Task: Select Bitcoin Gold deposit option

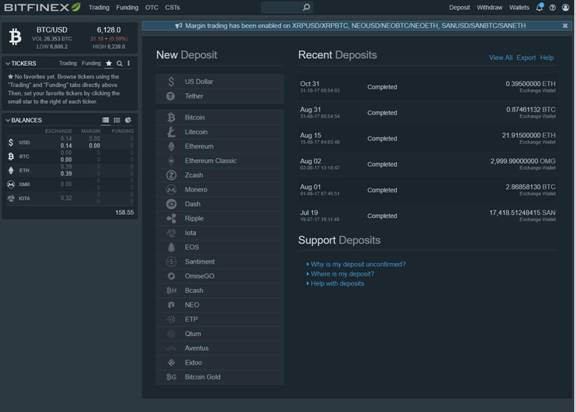Action: point(220,377)
